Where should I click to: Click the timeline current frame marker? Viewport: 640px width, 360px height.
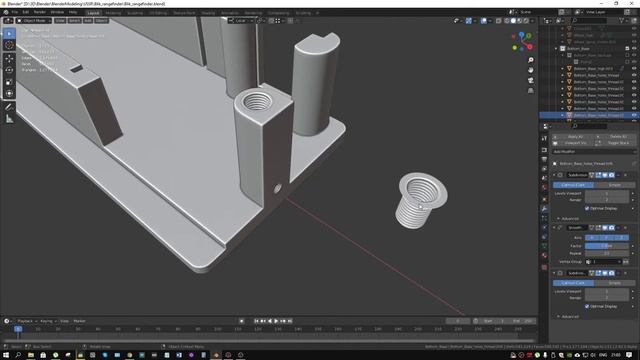(x=18, y=329)
